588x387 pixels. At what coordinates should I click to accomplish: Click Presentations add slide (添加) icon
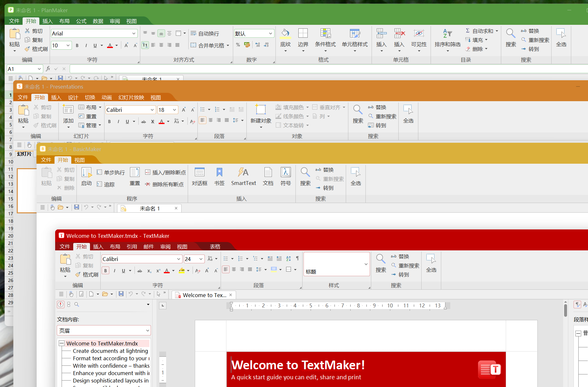[68, 110]
